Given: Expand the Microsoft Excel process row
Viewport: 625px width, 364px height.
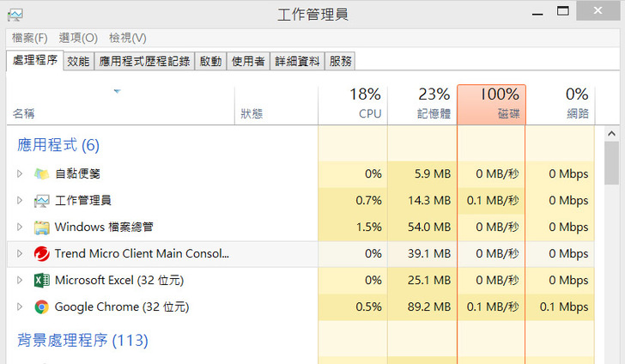Looking at the screenshot, I should (20, 281).
